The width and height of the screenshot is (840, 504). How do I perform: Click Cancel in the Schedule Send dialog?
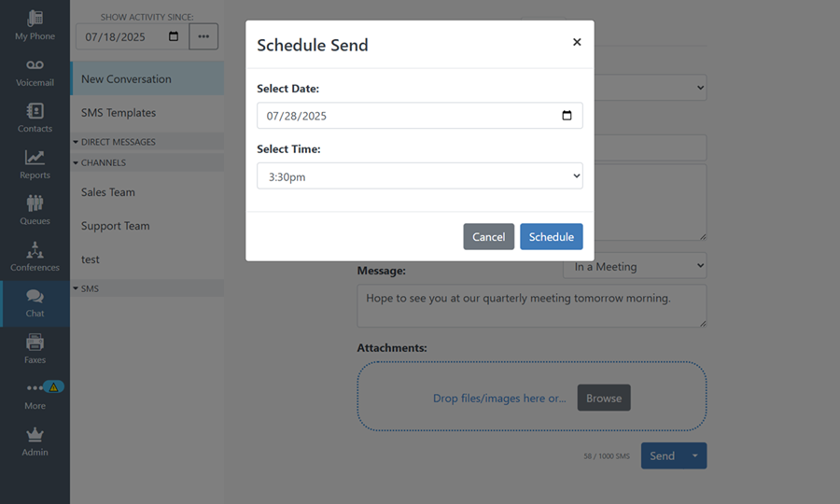coord(488,237)
